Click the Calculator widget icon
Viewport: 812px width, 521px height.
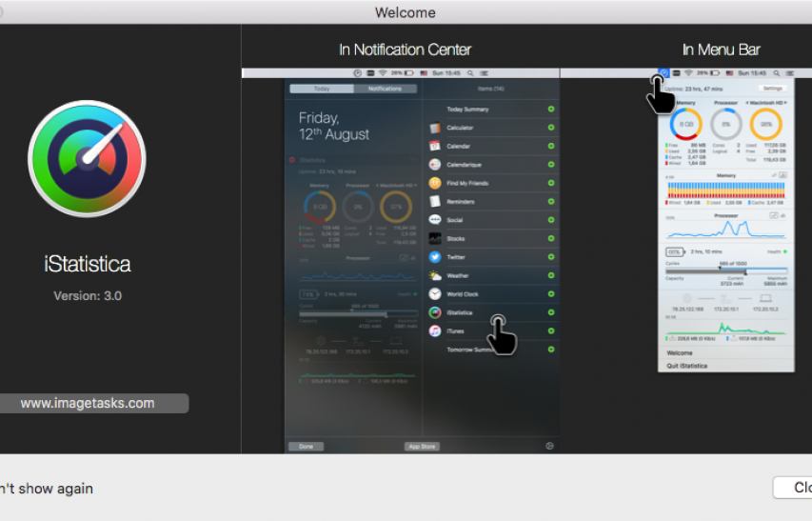(x=435, y=128)
